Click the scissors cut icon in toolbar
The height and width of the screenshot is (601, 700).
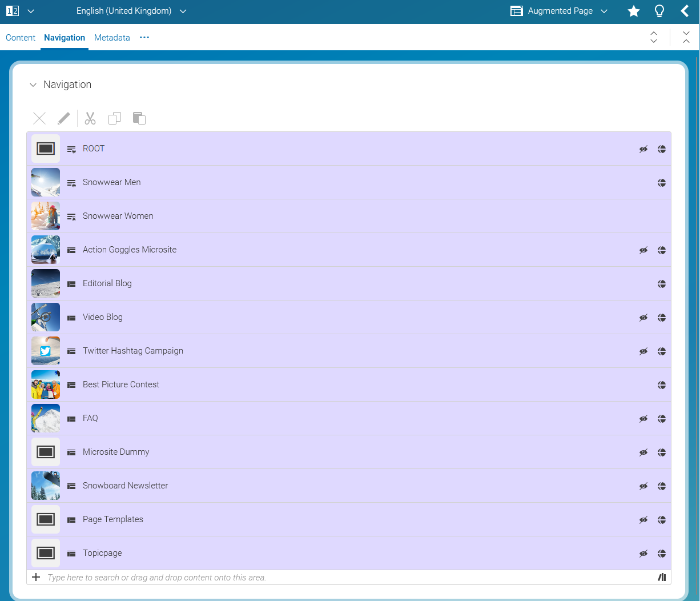[x=90, y=118]
